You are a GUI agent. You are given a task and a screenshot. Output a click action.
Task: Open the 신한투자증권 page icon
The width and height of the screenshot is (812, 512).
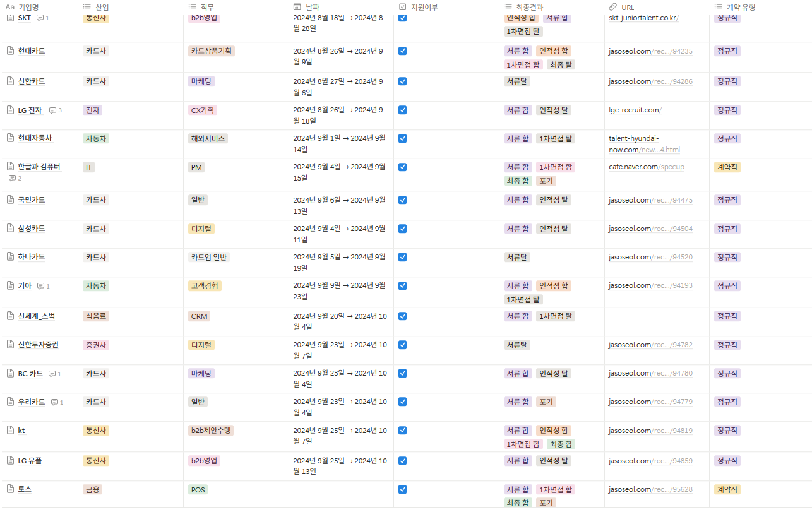click(x=10, y=345)
